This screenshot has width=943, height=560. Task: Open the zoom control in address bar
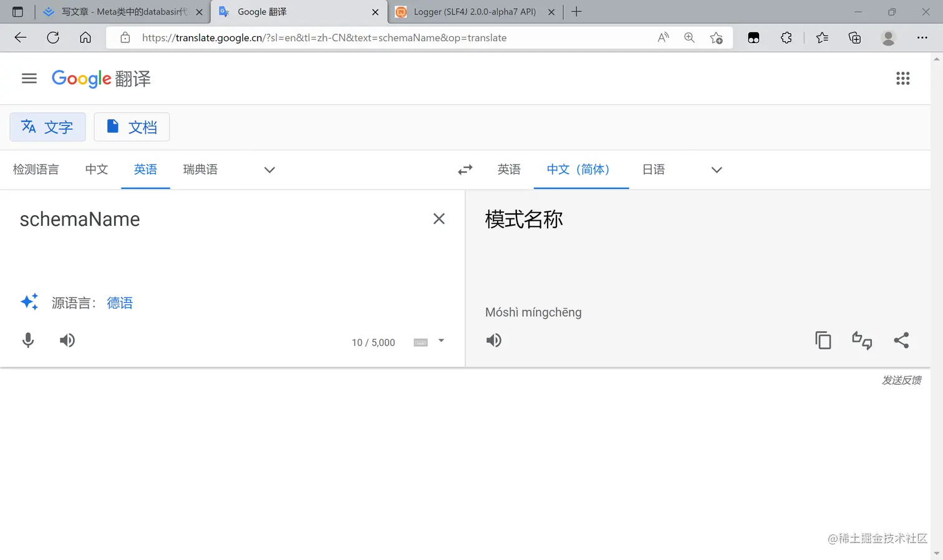click(689, 37)
